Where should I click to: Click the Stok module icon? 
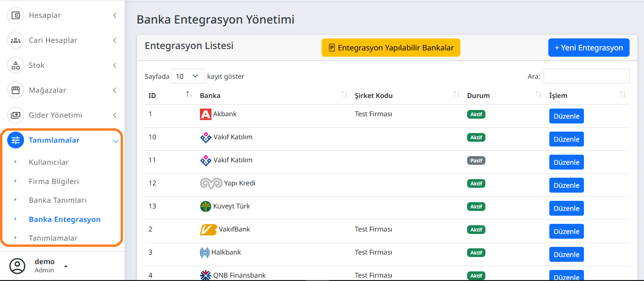point(15,65)
